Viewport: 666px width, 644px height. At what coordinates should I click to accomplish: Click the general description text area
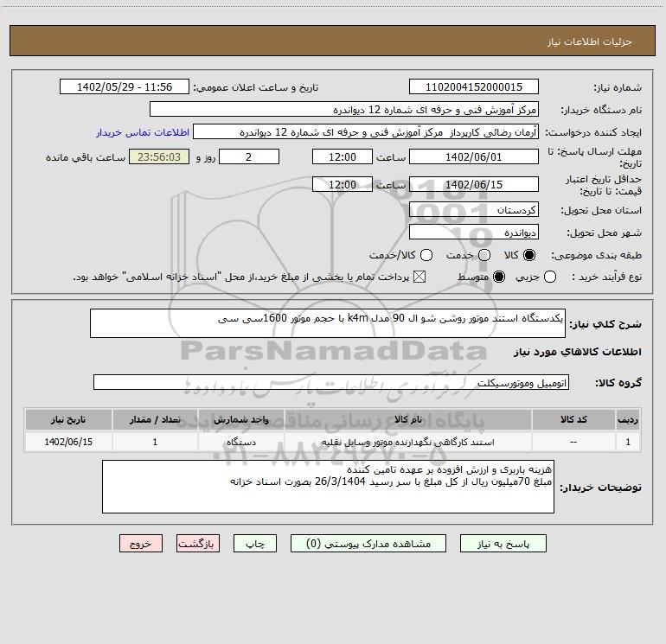[x=328, y=323]
